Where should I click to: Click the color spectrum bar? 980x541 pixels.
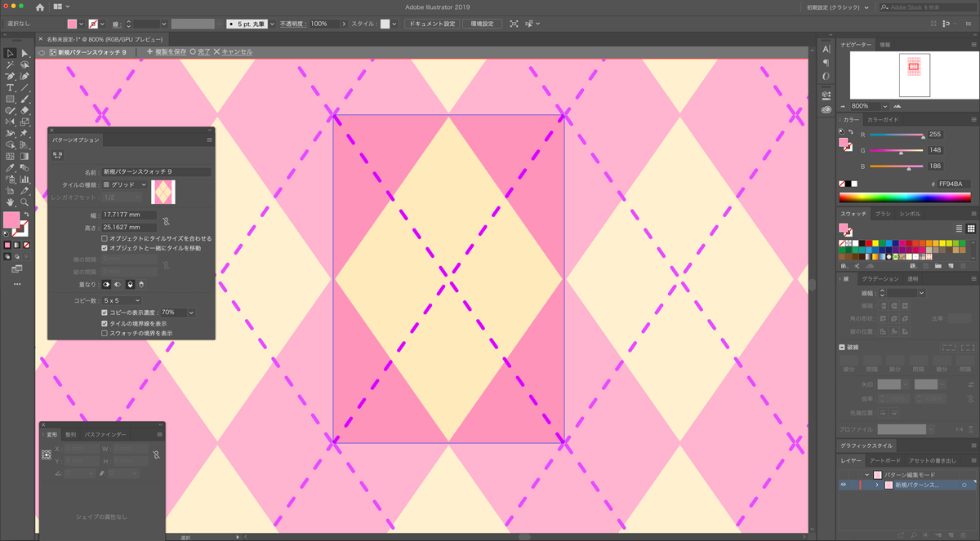(x=905, y=197)
